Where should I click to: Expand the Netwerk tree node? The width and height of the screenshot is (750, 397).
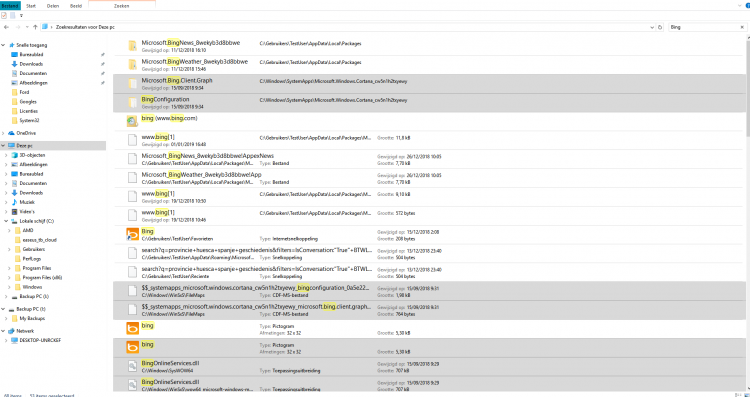coord(3,331)
